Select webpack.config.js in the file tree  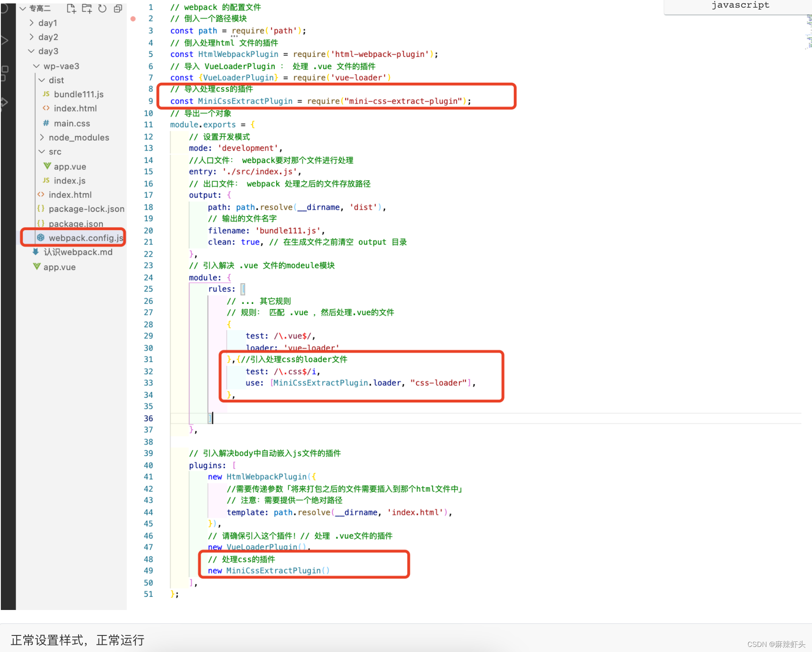pos(86,238)
